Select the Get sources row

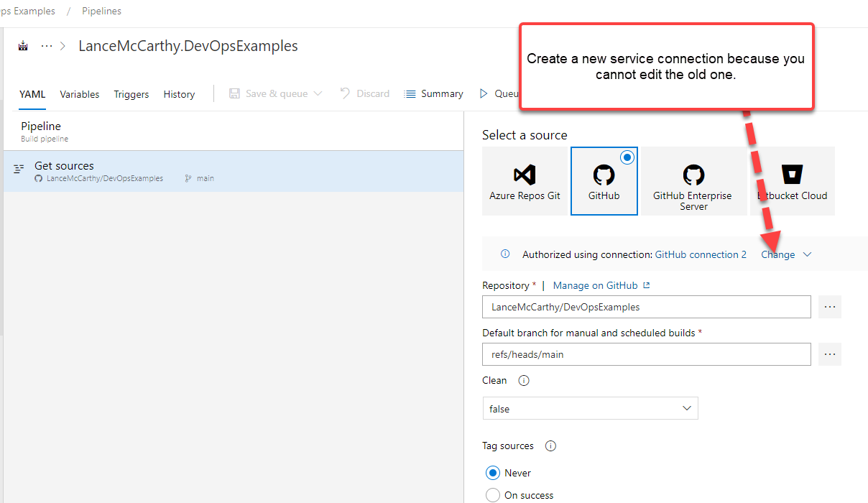[233, 171]
